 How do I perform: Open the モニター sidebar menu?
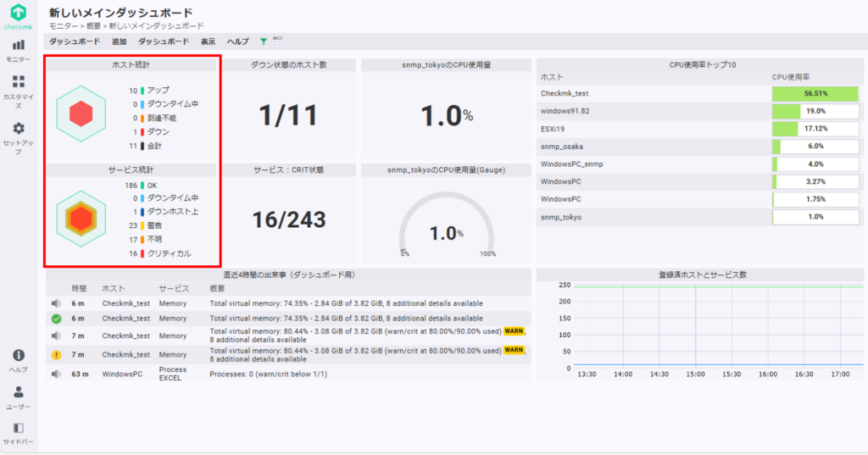tap(19, 50)
